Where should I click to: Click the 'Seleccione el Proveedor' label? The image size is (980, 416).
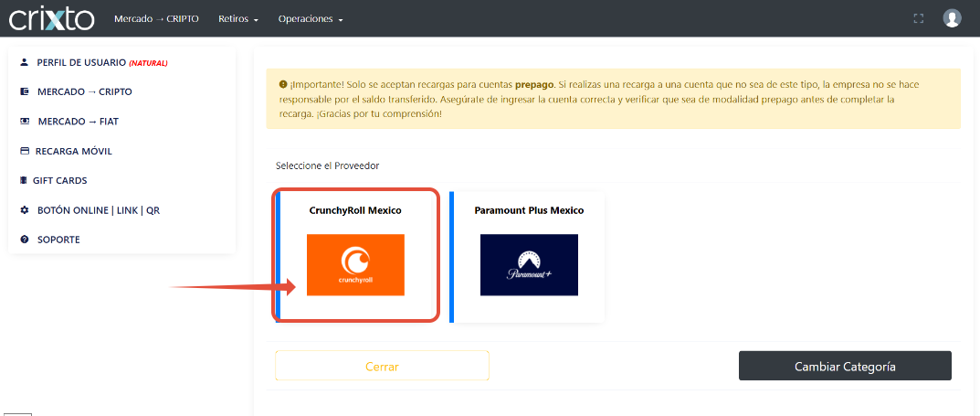coord(328,165)
